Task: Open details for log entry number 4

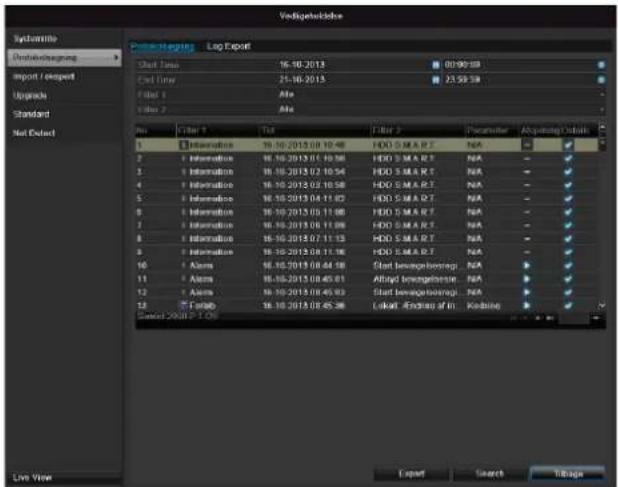Action: click(x=568, y=185)
